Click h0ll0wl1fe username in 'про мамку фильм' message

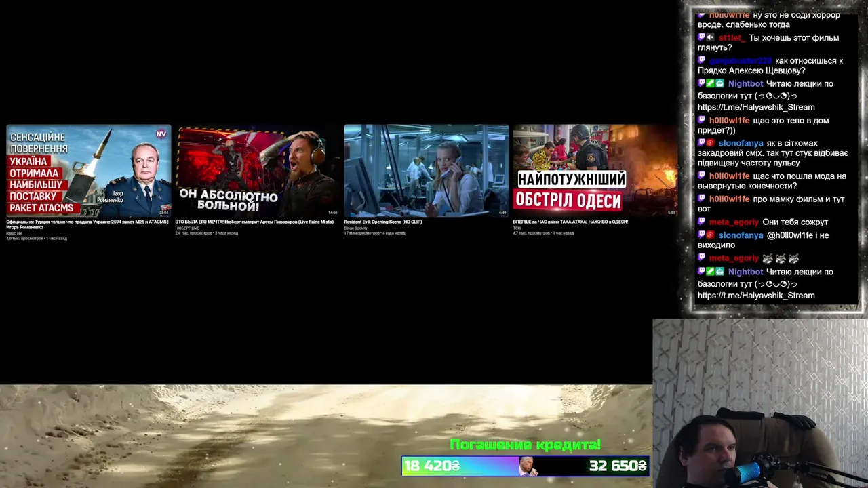[x=729, y=199]
